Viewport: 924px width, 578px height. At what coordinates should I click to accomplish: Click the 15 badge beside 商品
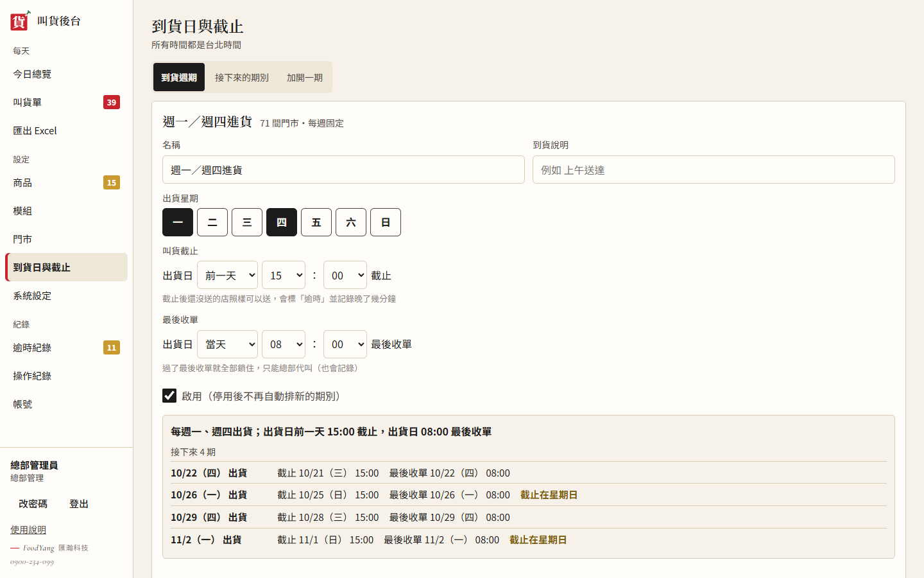(x=112, y=182)
